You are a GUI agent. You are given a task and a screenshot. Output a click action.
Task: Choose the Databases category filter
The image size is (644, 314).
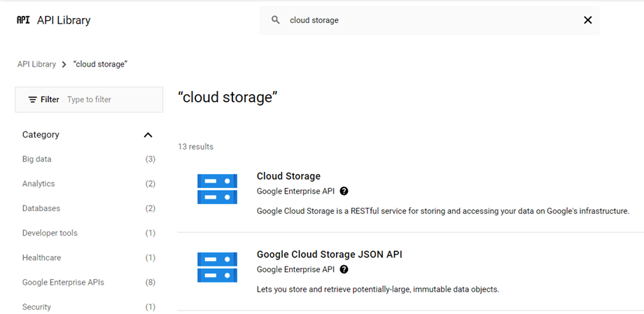[41, 208]
